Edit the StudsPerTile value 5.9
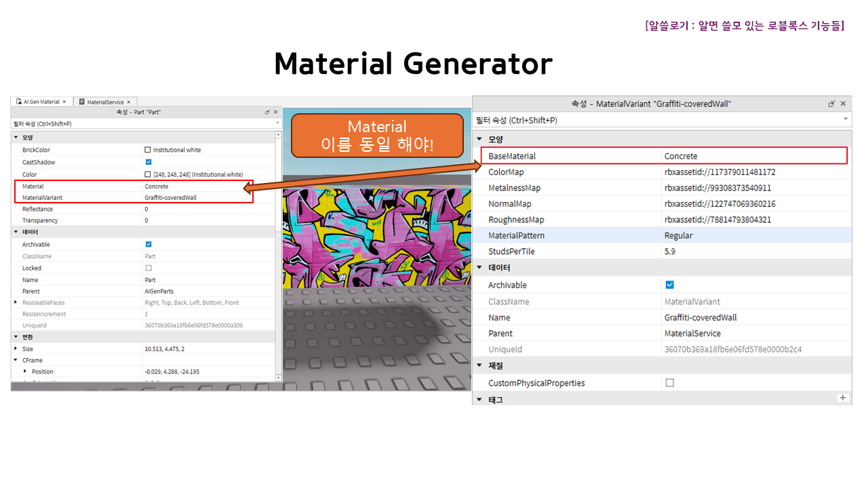868x488 pixels. coord(669,251)
